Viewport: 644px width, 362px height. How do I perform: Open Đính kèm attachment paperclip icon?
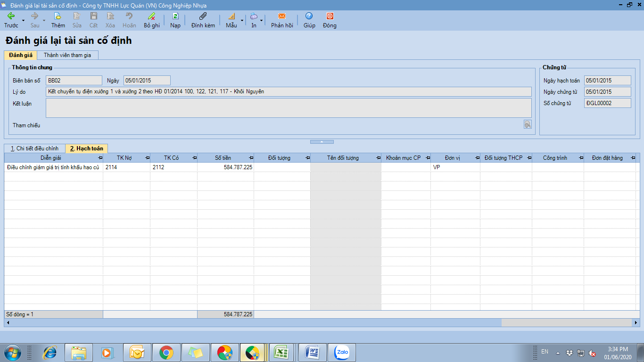(203, 16)
